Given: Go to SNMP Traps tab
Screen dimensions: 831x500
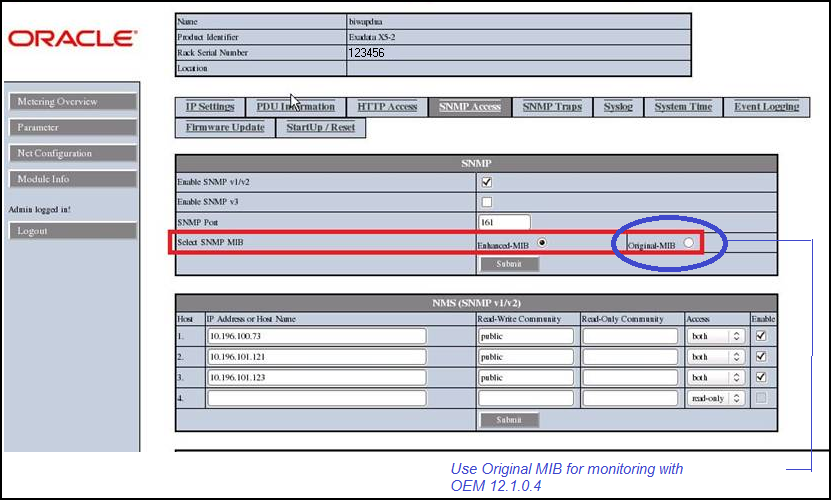Looking at the screenshot, I should 552,107.
